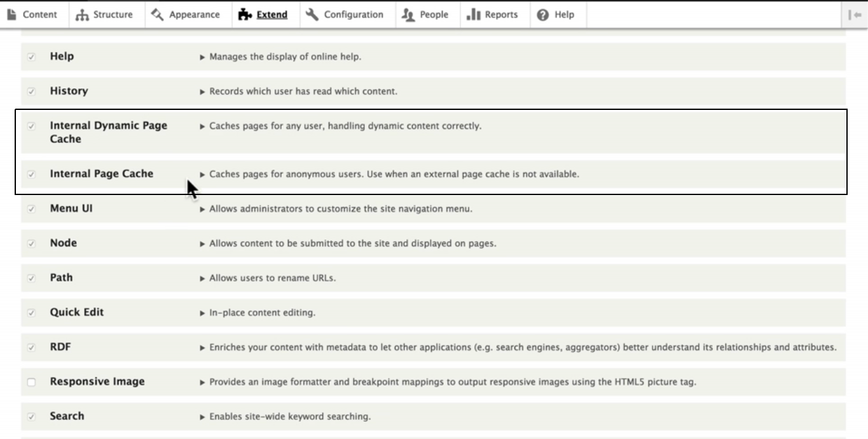Click the Internal Page Cache label
The image size is (868, 439).
point(102,173)
